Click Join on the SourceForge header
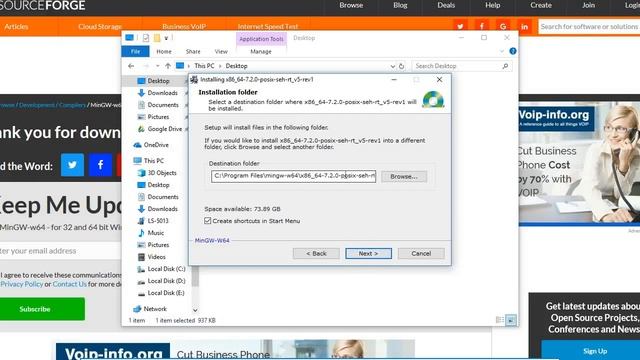640x360 pixels. click(x=588, y=5)
